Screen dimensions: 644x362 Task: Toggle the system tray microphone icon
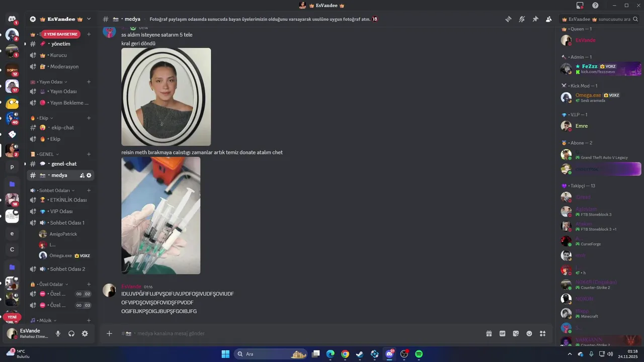click(591, 354)
